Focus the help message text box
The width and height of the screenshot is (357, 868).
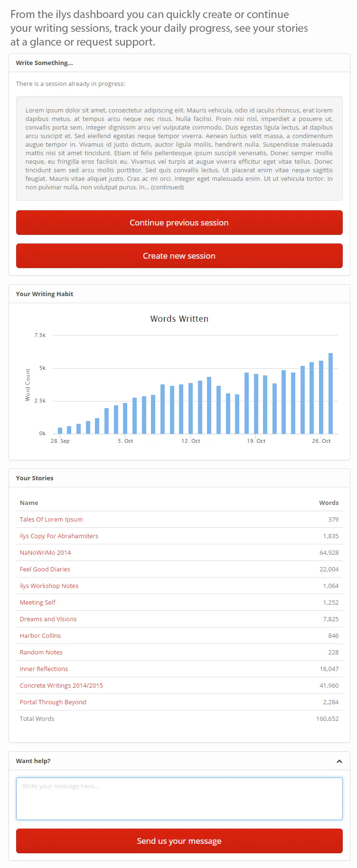179,799
